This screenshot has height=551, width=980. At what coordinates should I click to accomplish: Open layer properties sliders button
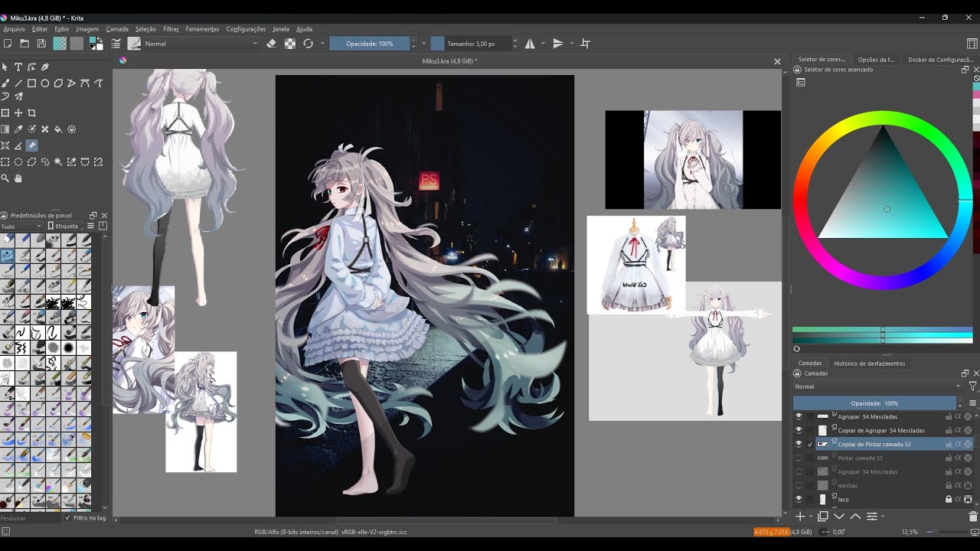[x=871, y=517]
